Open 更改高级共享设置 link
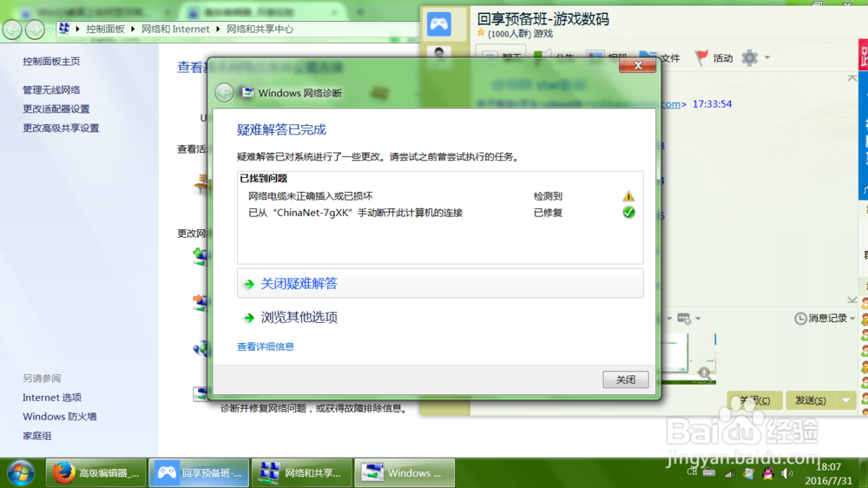Screen dimensions: 868x488 click(61, 128)
